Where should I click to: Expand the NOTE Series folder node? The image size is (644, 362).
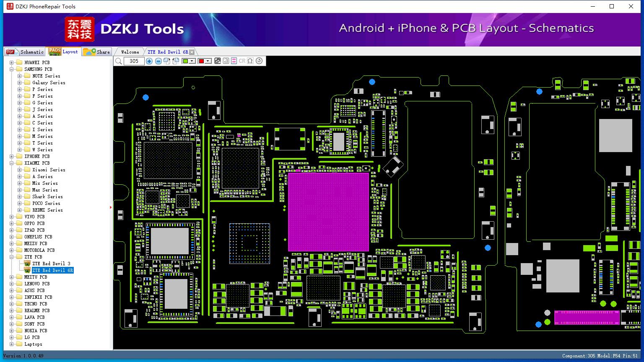(x=19, y=76)
